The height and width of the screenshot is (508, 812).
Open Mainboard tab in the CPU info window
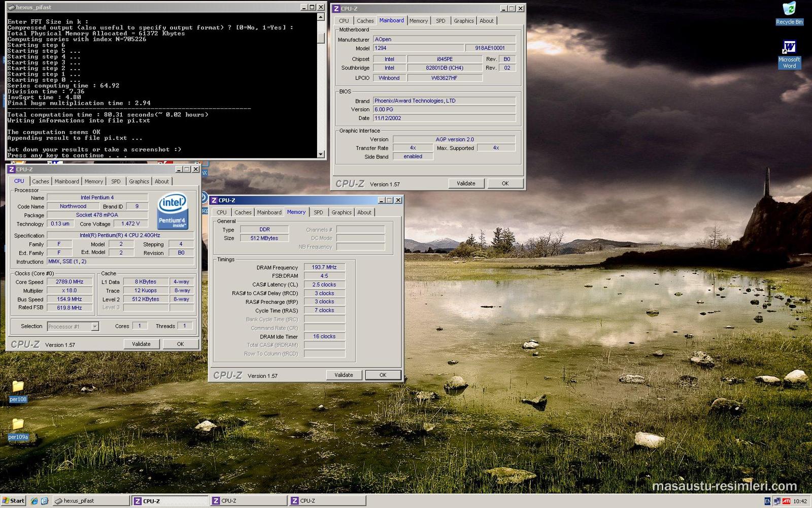[x=66, y=181]
